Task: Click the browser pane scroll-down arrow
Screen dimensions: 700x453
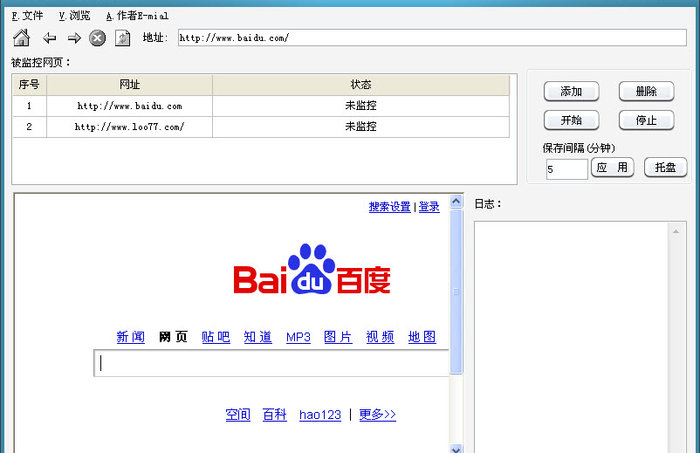Action: (x=456, y=449)
